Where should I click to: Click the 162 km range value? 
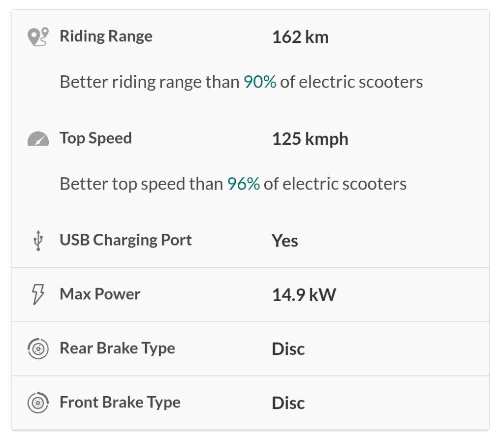(x=300, y=37)
